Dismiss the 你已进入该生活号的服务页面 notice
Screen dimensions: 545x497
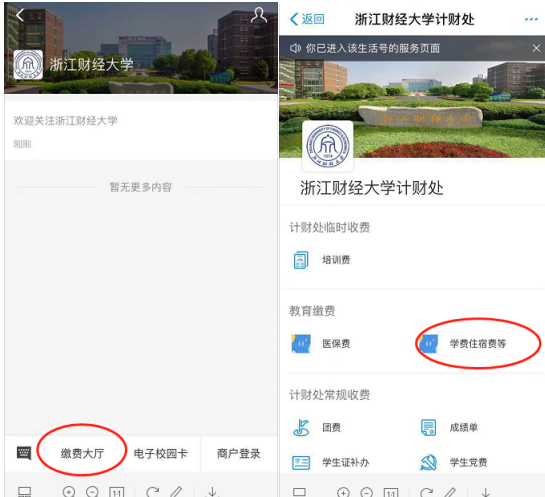[x=536, y=48]
